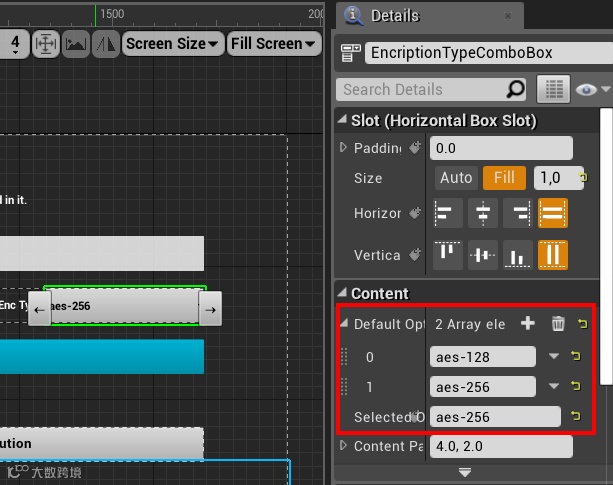Reset aes-128 array element to default

(x=575, y=356)
